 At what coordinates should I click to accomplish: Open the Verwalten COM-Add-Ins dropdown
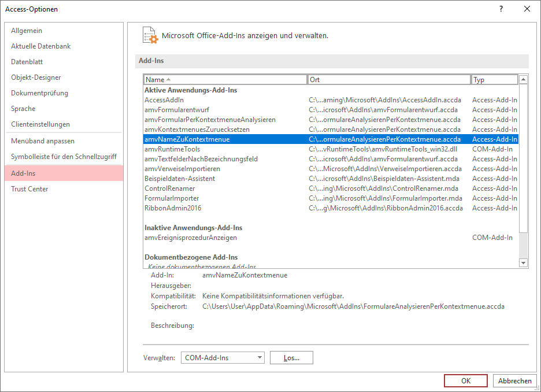pyautogui.click(x=223, y=357)
